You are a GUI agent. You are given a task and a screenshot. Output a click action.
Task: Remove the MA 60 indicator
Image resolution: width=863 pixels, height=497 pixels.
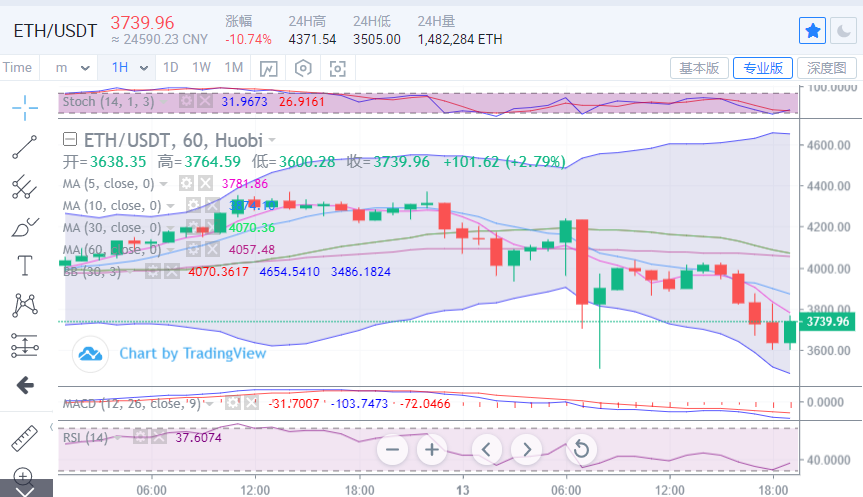[x=212, y=249]
